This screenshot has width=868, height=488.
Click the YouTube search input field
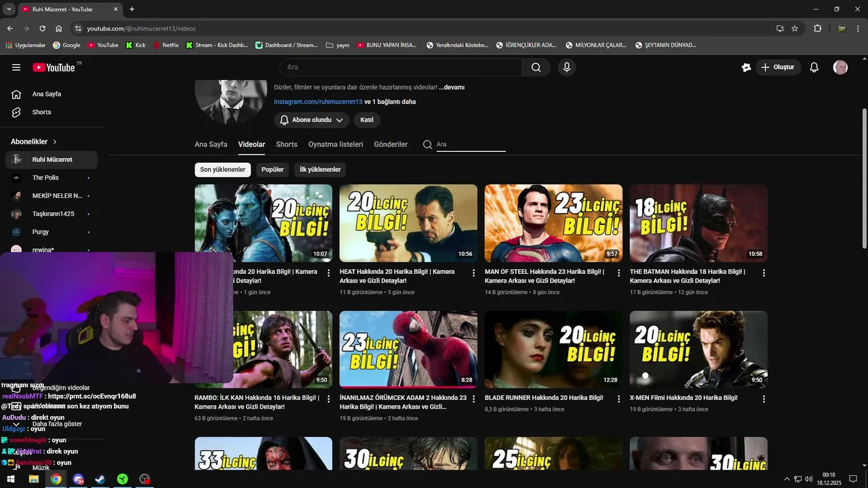(x=401, y=67)
